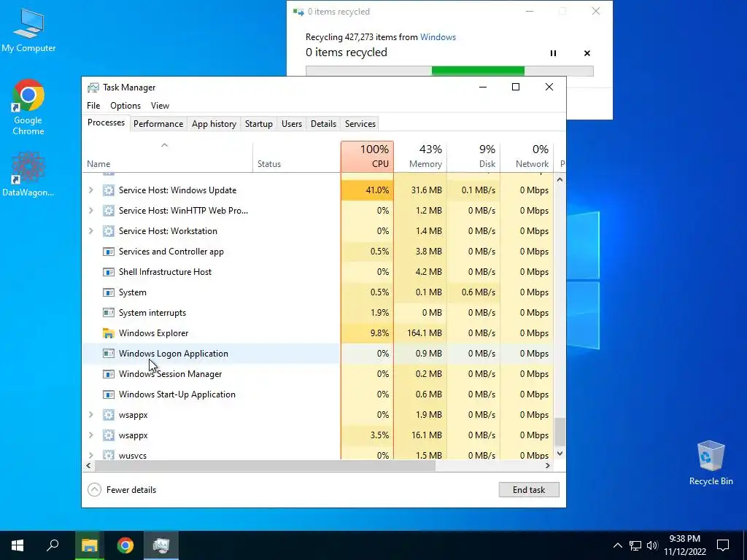Click the horizontal scrollbar left arrow

(x=88, y=466)
